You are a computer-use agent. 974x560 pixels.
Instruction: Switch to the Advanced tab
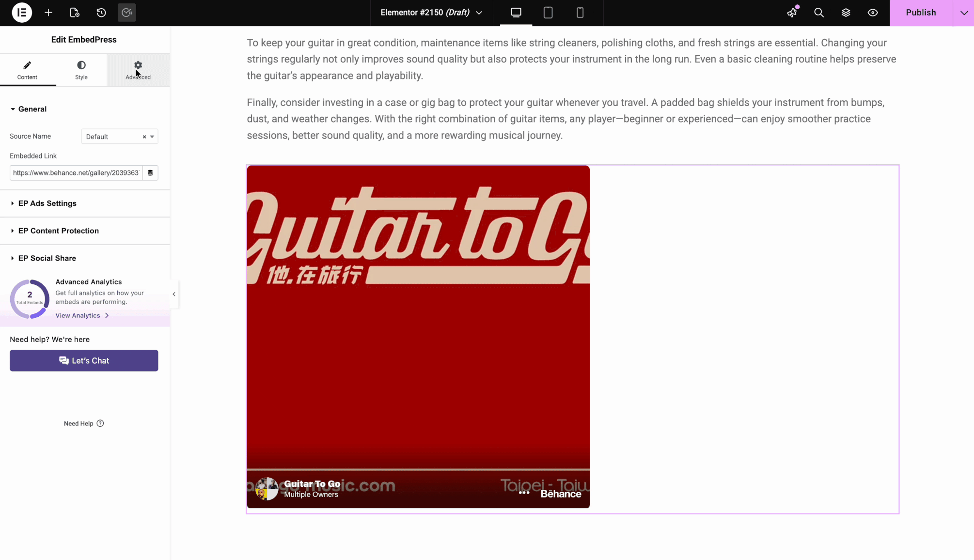[x=138, y=70]
